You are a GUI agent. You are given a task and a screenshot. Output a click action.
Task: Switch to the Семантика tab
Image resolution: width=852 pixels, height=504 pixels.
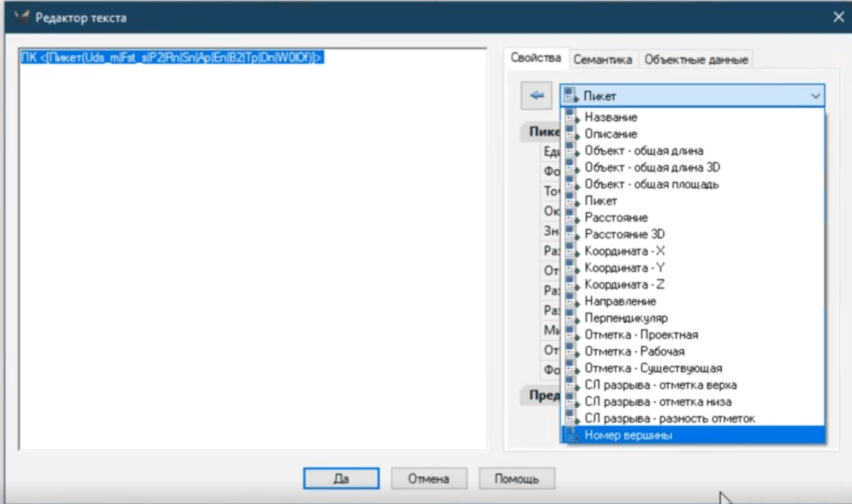603,60
